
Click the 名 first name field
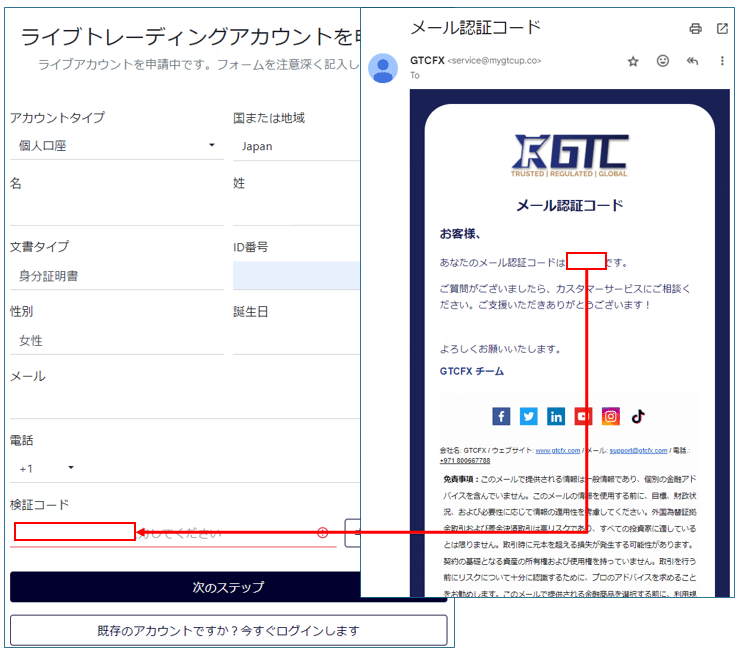pos(117,211)
